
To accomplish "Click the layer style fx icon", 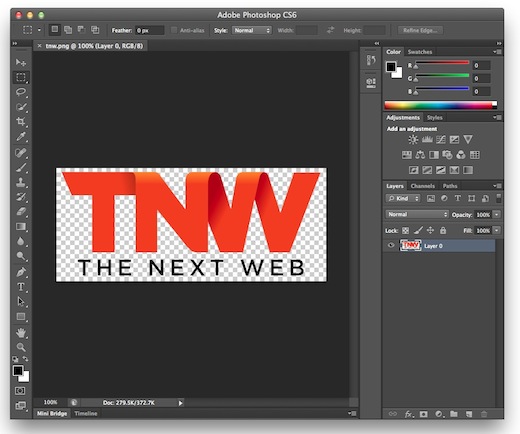I will [409, 414].
